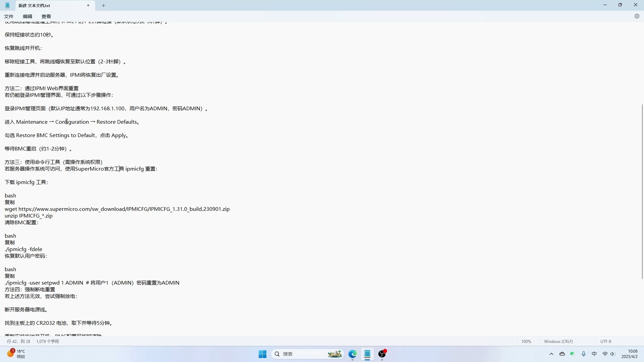Click the taskbar 搜索 search box
644x362 pixels.
coord(308,354)
